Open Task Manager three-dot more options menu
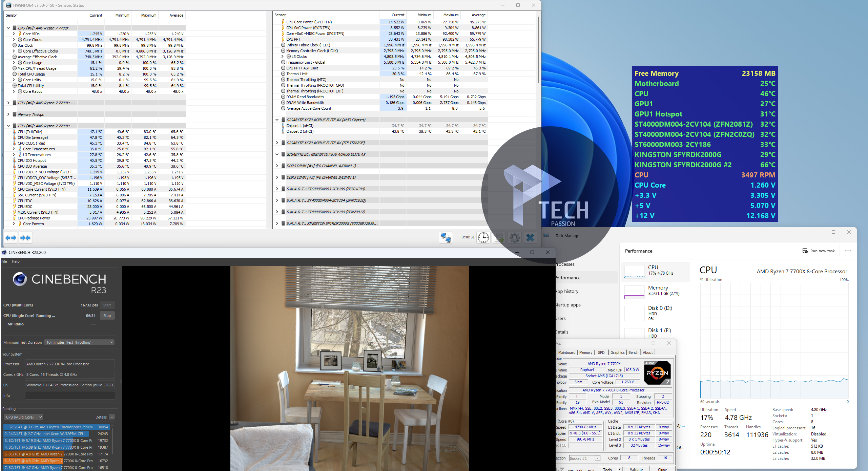Viewport: 868px width, 471px height. [x=848, y=251]
